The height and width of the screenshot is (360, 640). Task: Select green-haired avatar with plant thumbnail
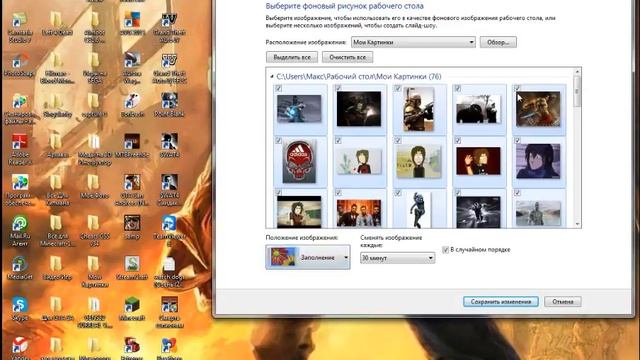359,161
